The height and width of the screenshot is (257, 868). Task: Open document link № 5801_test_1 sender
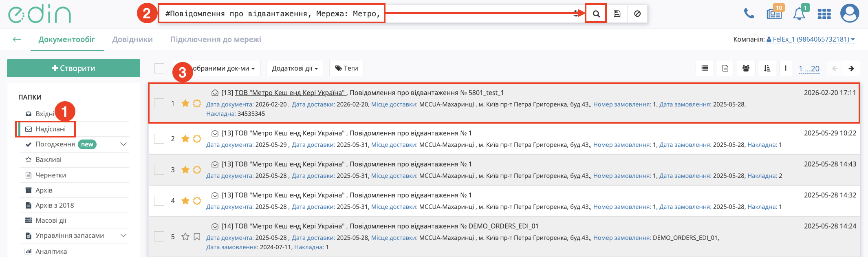click(290, 93)
